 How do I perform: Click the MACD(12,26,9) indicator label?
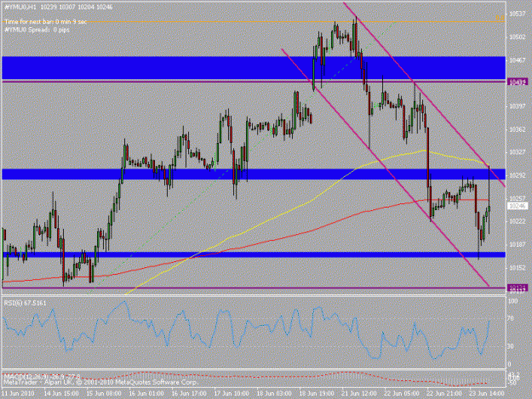coord(42,377)
